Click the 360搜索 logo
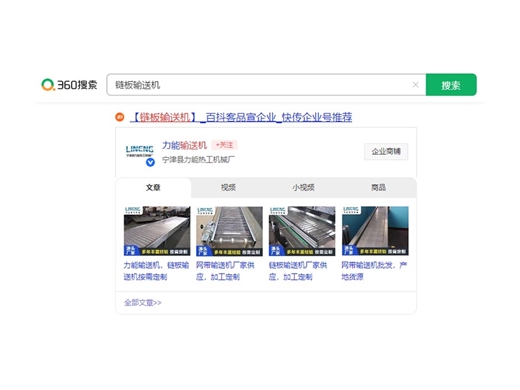 coord(69,85)
